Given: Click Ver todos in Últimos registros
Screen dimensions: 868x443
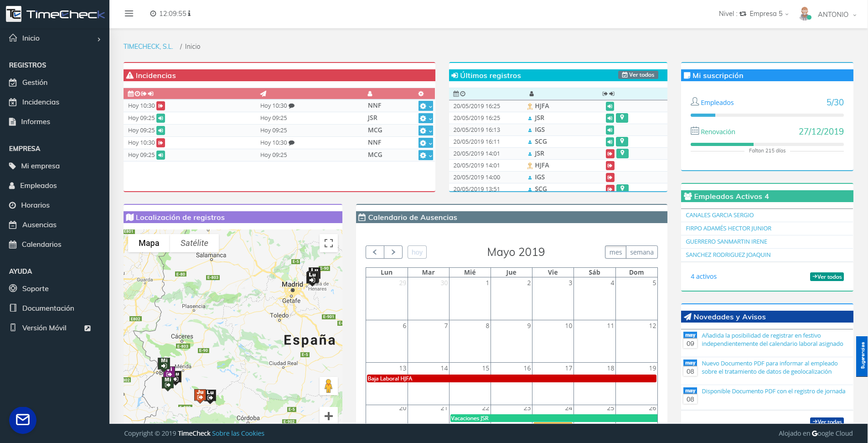Looking at the screenshot, I should (x=638, y=75).
